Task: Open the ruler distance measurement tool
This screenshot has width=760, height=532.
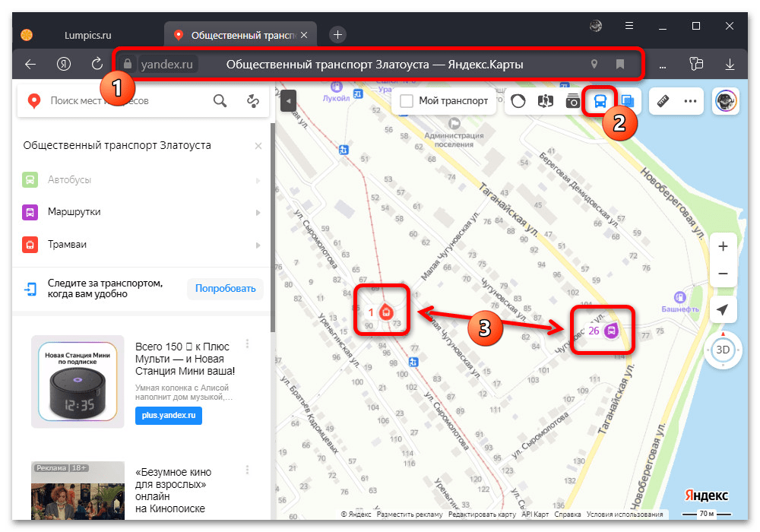Action: coord(663,101)
